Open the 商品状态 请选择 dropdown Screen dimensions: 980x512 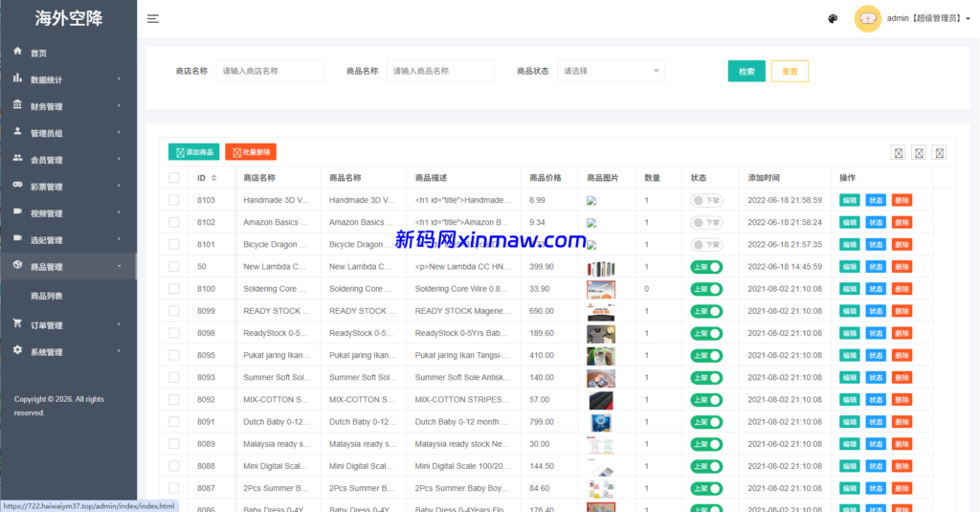(x=612, y=71)
